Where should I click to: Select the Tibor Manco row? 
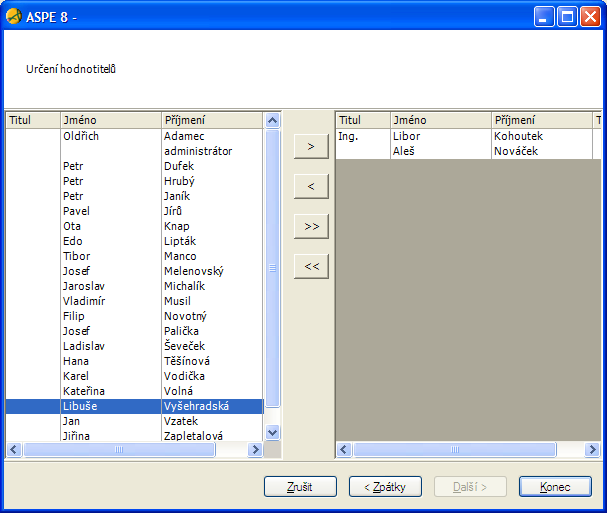pyautogui.click(x=134, y=256)
